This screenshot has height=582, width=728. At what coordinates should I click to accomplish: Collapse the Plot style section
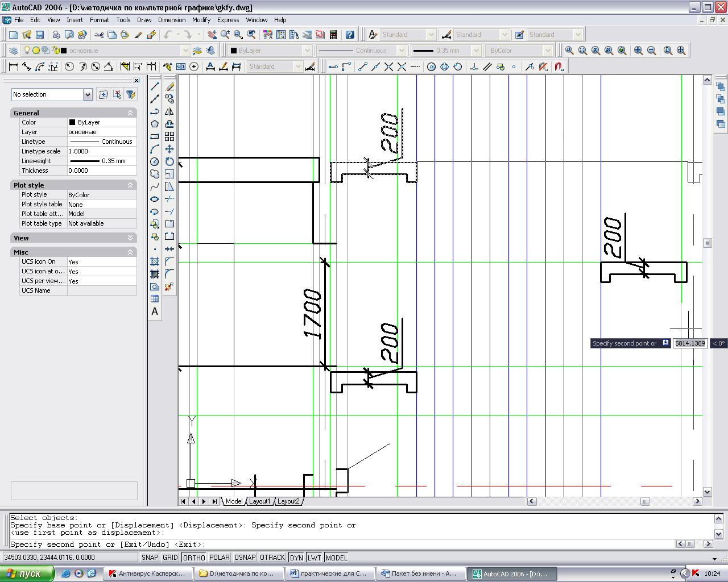pyautogui.click(x=130, y=185)
